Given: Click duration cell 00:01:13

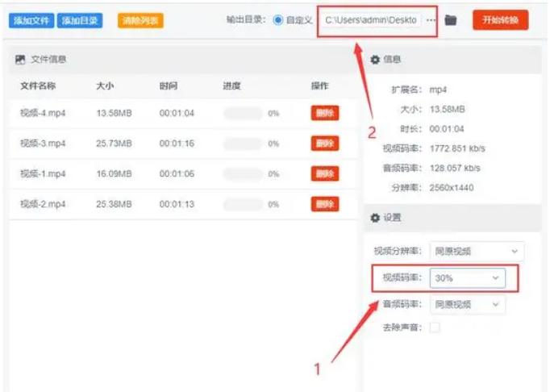Looking at the screenshot, I should point(177,204).
